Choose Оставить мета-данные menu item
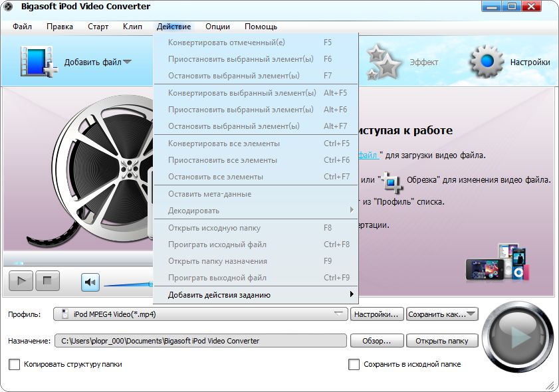Viewport: 559px width, 392px height. click(256, 194)
